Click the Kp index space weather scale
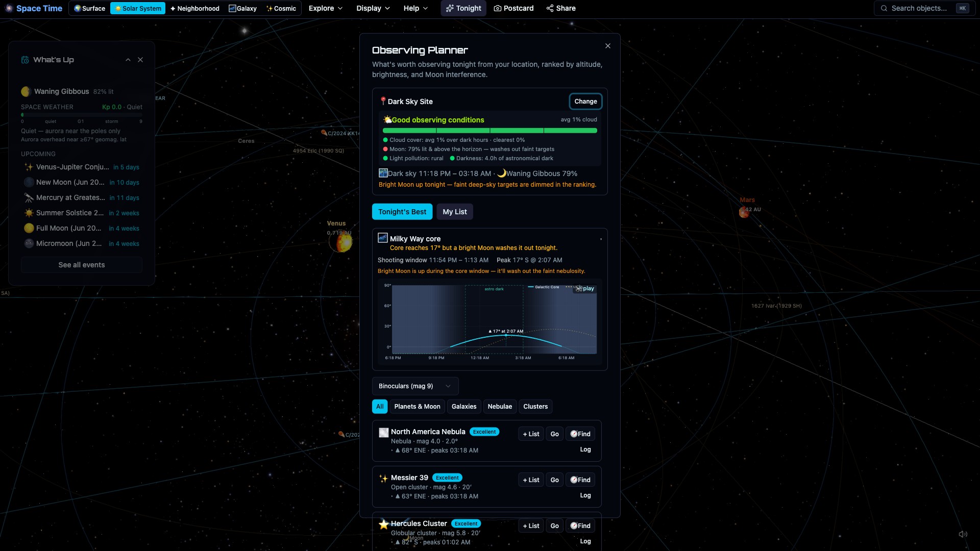Viewport: 980px width, 551px height. coord(82,115)
